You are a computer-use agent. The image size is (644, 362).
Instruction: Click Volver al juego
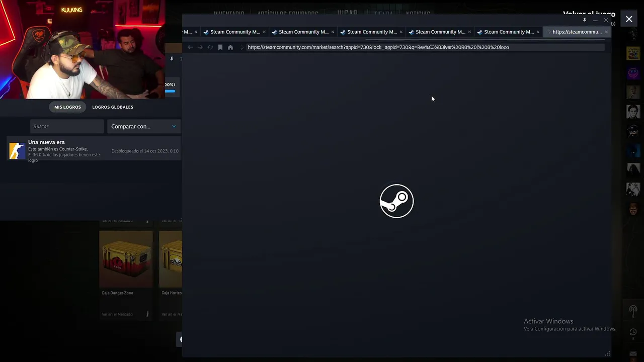point(589,14)
